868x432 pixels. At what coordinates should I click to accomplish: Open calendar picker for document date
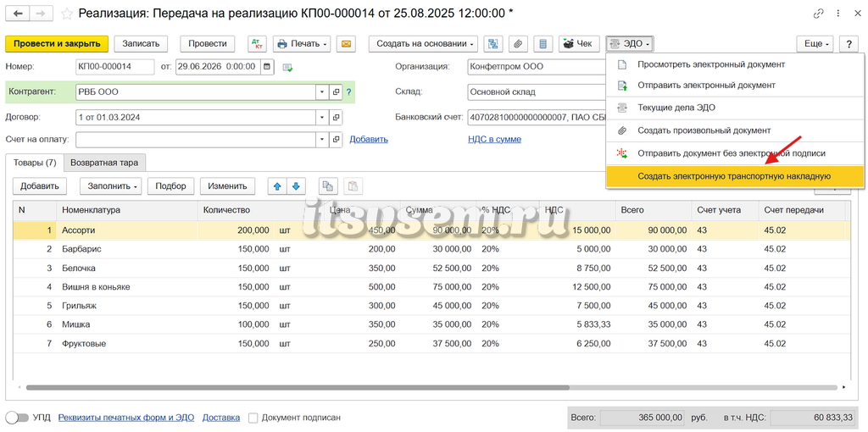click(267, 67)
